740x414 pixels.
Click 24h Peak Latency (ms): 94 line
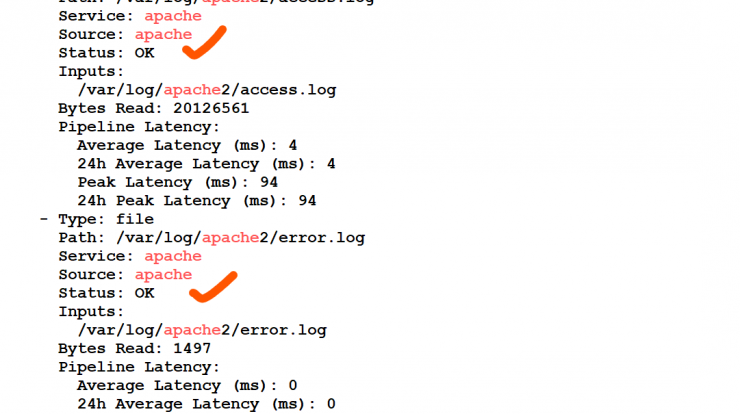(x=197, y=201)
